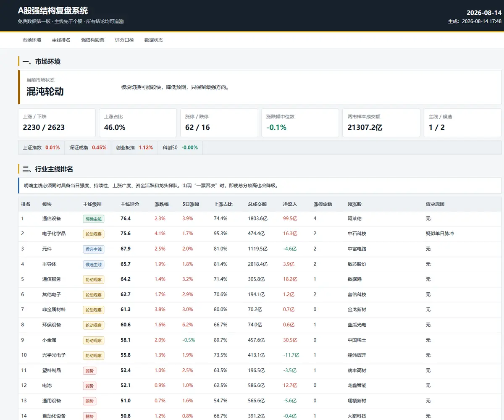Click the 光学光电子 sector cell
This screenshot has height=420, width=504.
click(x=54, y=355)
